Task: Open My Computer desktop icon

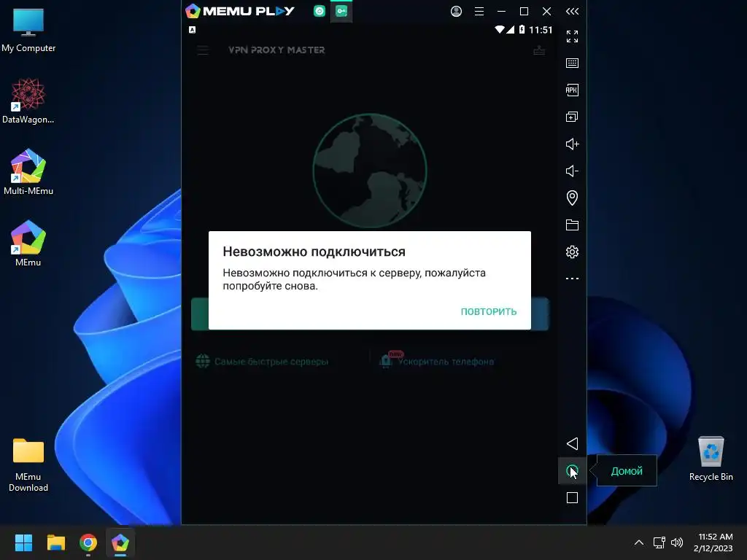Action: (x=28, y=31)
